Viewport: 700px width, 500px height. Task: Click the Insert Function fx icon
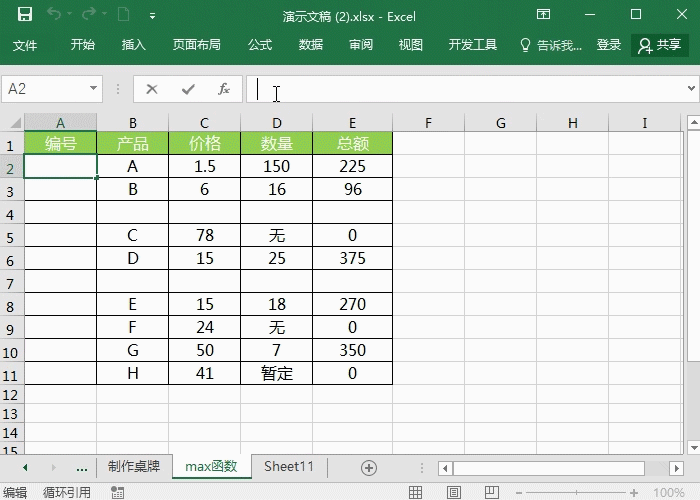224,89
